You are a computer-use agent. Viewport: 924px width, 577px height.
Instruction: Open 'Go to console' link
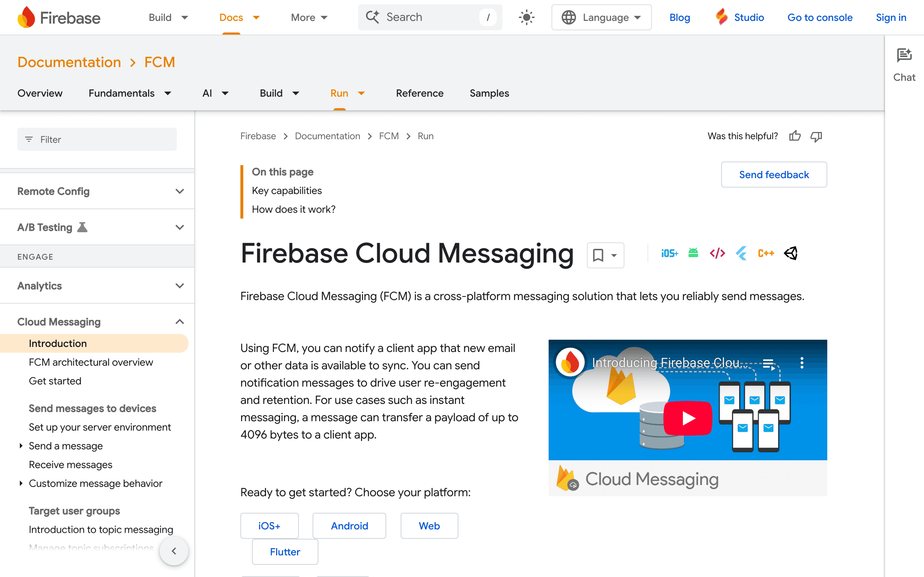click(820, 17)
